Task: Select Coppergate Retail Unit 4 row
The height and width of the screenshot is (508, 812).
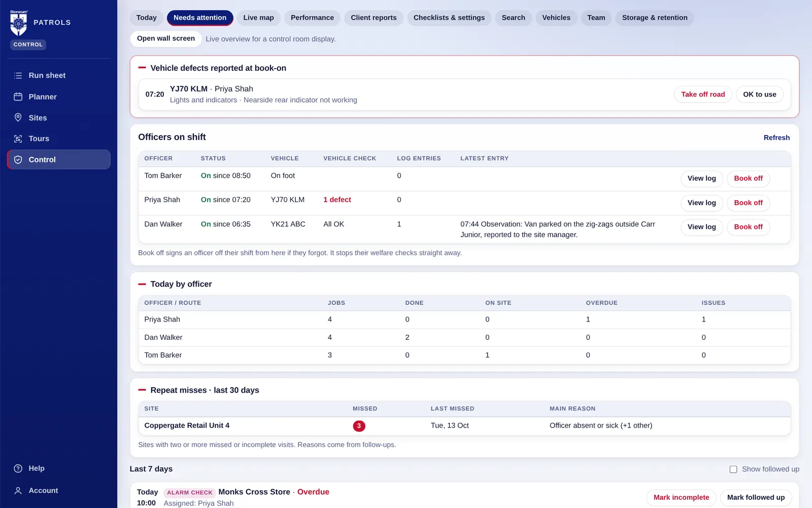Action: 464,426
